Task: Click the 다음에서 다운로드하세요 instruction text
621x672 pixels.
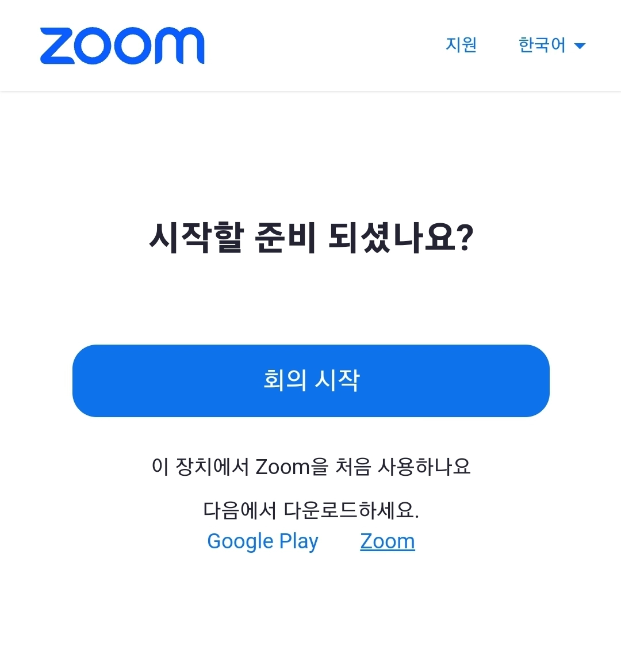Action: tap(311, 510)
